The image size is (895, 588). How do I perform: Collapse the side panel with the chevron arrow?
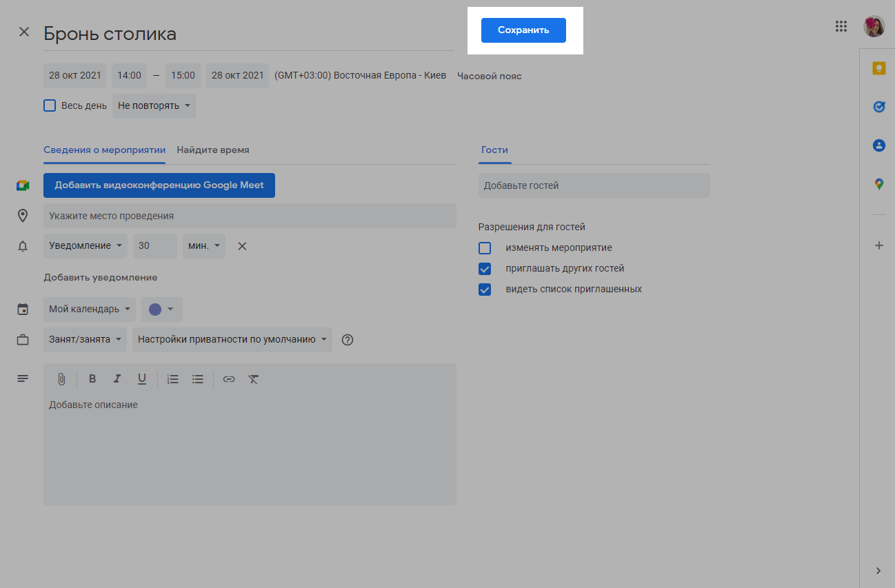click(x=878, y=571)
